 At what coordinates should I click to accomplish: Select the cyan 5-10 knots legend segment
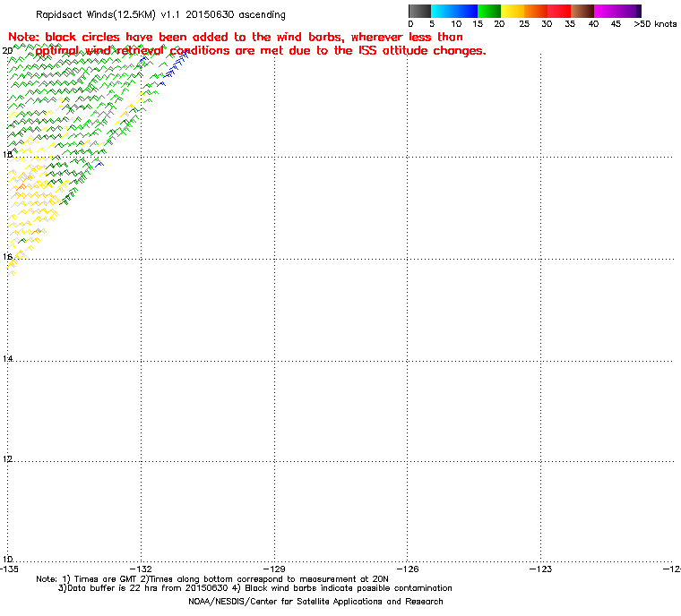(443, 11)
